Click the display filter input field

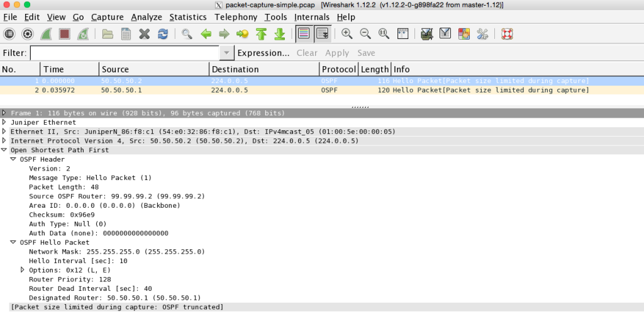(125, 53)
